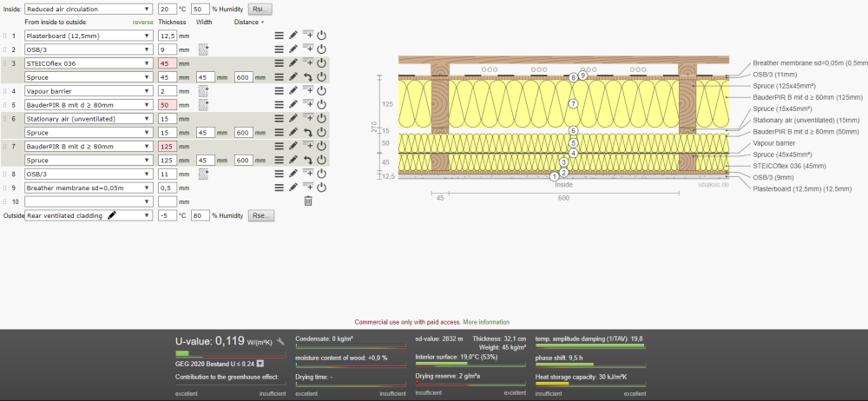Add a wood frame to the Vapour barrier layer
The image size is (868, 401).
click(204, 91)
